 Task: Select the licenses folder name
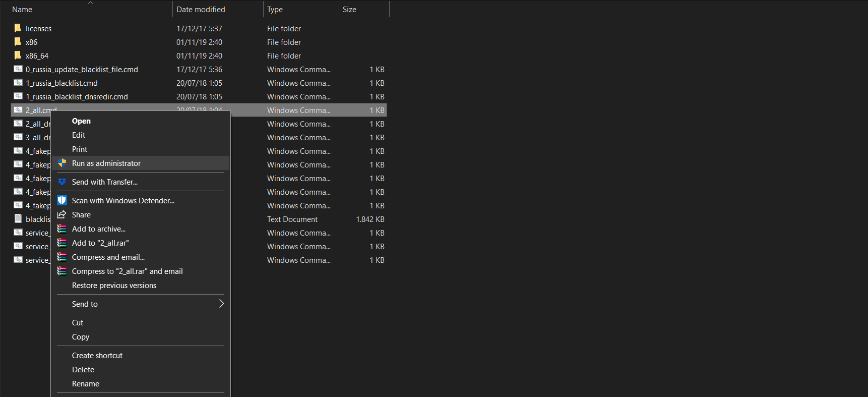click(38, 29)
